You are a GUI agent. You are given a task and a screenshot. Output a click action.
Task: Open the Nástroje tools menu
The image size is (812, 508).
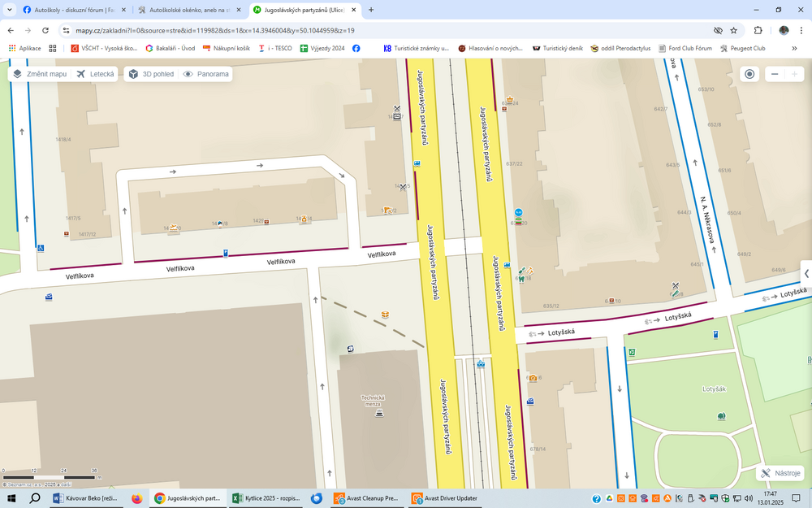pos(780,473)
